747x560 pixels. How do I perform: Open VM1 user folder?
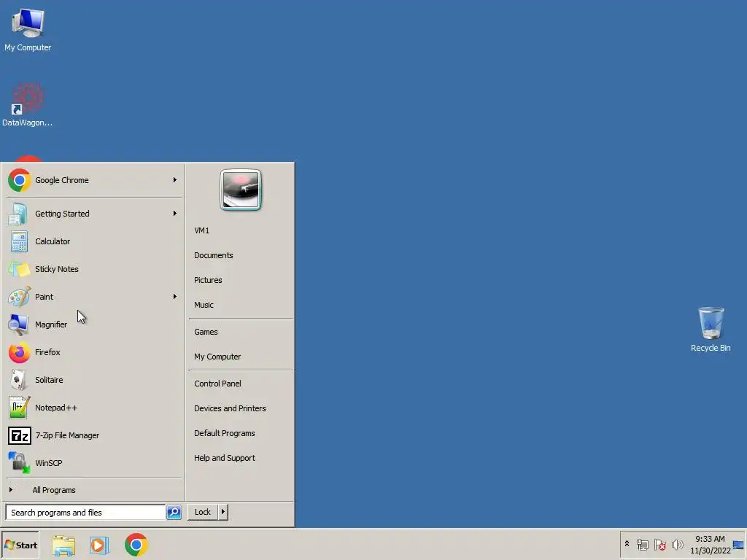tap(201, 230)
